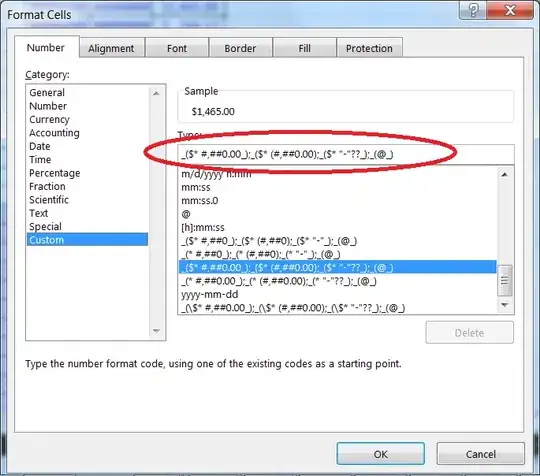Close the Format Cells dialog
540x476 pixels.
pyautogui.click(x=510, y=10)
